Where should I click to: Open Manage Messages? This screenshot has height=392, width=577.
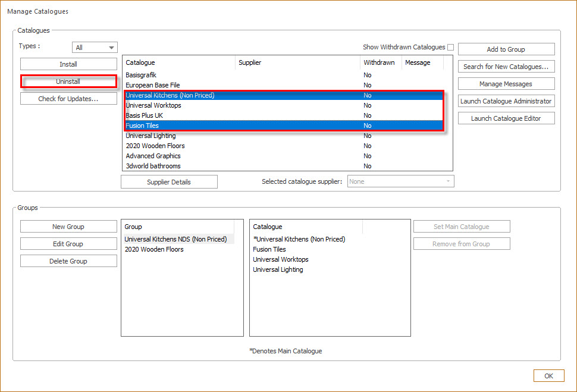(506, 84)
